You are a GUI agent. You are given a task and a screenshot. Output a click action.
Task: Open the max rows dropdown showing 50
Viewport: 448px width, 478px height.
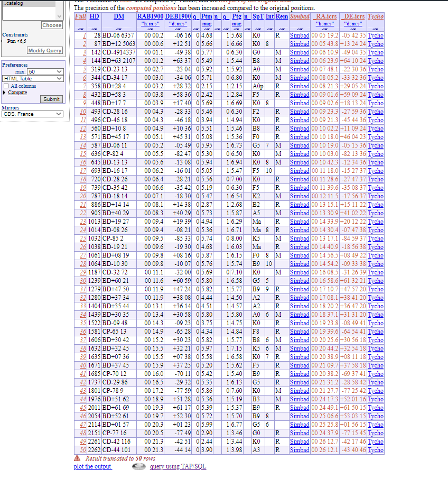(x=45, y=71)
